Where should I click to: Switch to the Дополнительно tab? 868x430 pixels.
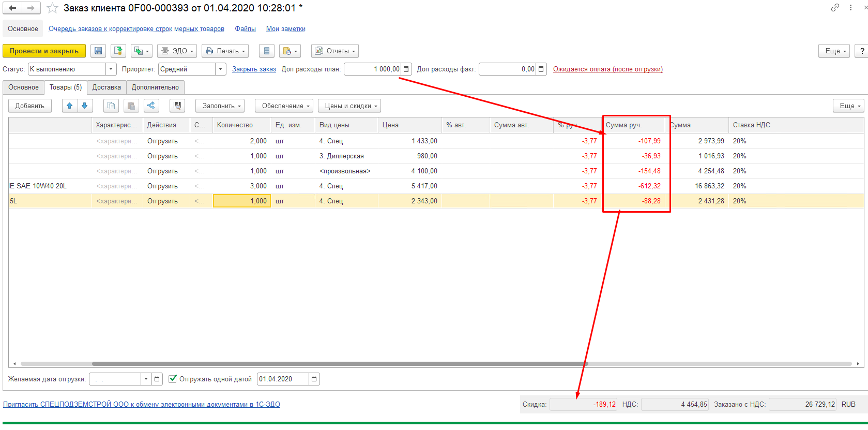coord(155,87)
